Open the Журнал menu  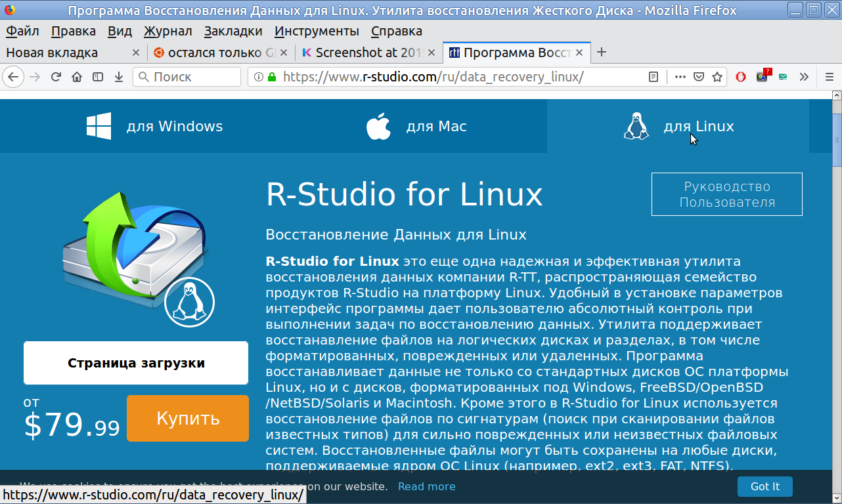click(x=168, y=31)
